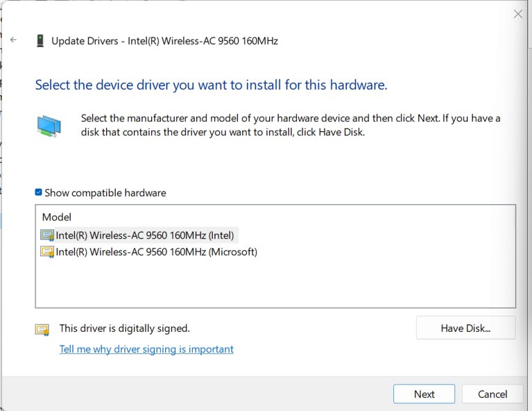Click the Microsoft-provided driver certificate icon
Viewport: 532px width, 411px height.
click(47, 252)
